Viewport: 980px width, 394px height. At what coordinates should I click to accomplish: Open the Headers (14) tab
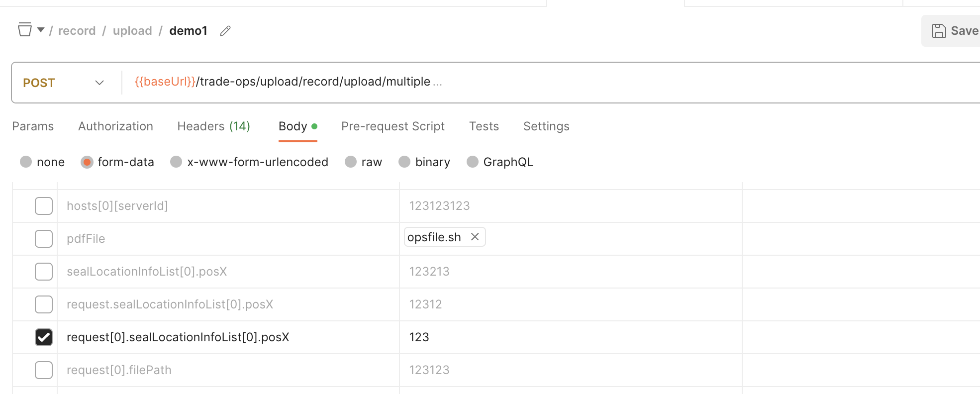(x=214, y=126)
